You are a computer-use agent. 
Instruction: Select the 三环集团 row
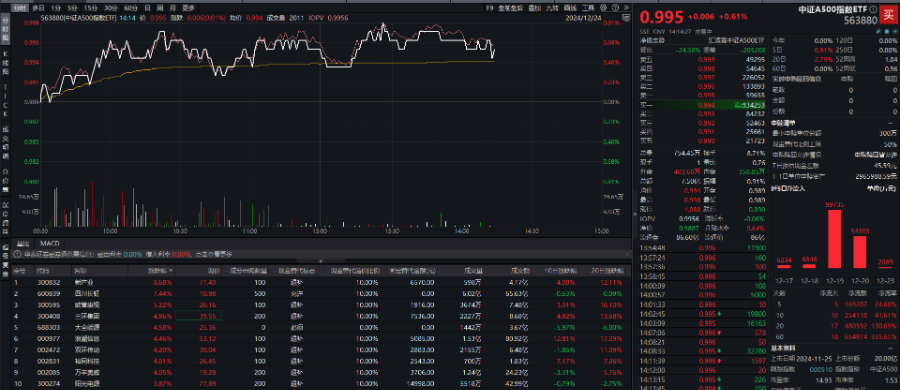click(x=321, y=315)
